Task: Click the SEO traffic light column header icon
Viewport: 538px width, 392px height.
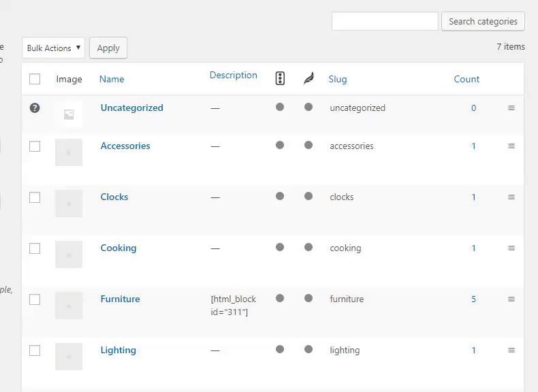Action: [280, 78]
